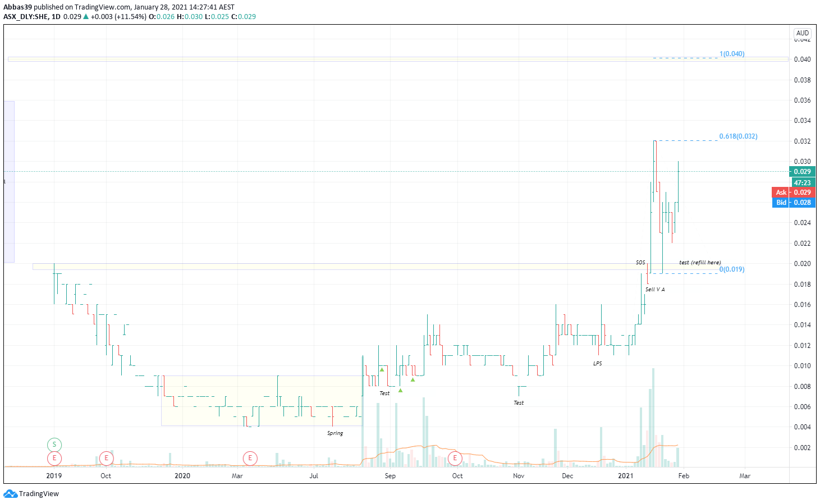Click the 0.040 price axis label
The width and height of the screenshot is (820, 504).
tap(802, 59)
